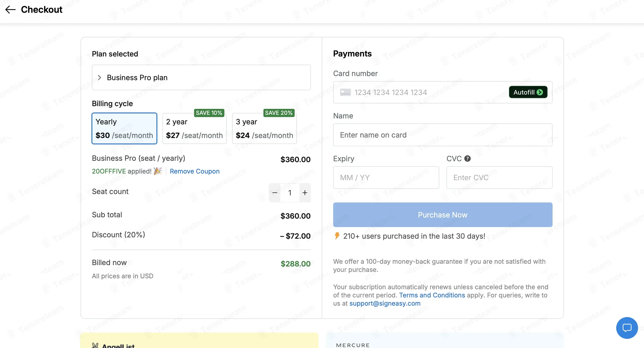Click All prices are in USD note
Viewport: 644px width, 348px height.
(x=122, y=276)
